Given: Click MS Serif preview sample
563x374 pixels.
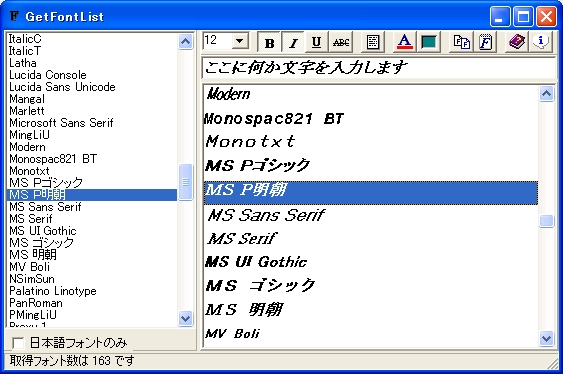Looking at the screenshot, I should tap(242, 239).
